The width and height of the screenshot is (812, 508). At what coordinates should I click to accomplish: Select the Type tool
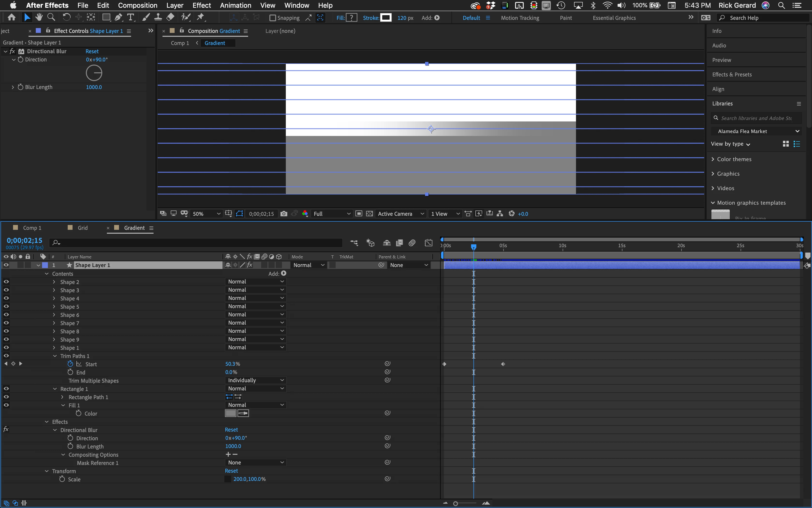click(x=131, y=17)
